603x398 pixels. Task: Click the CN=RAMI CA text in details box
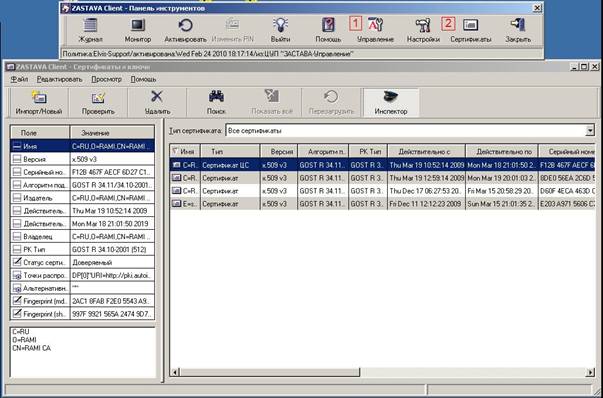point(32,348)
